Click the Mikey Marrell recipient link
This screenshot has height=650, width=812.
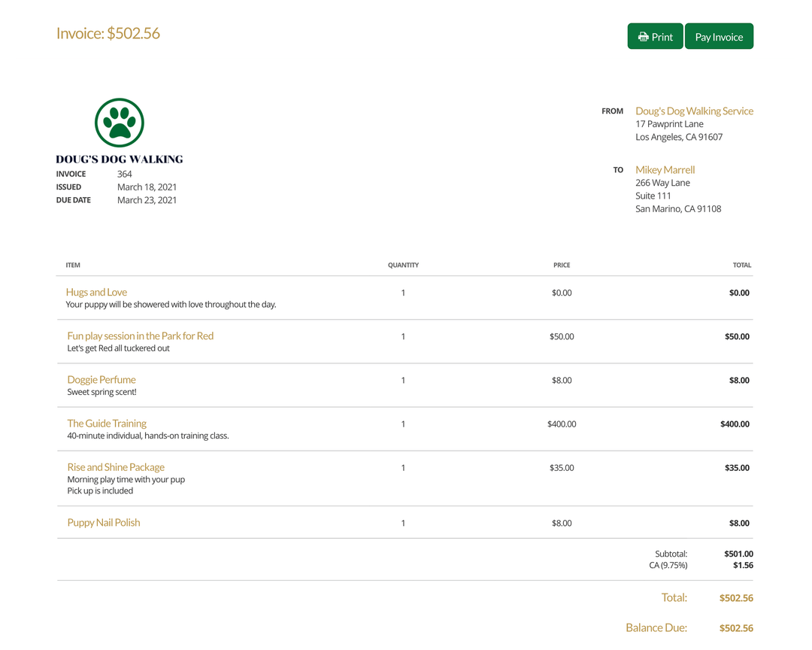coord(665,169)
